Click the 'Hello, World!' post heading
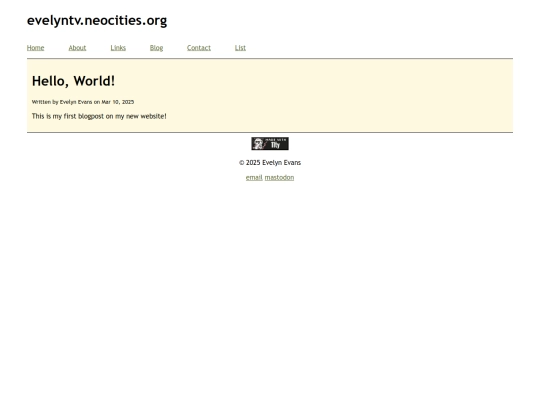 [73, 81]
